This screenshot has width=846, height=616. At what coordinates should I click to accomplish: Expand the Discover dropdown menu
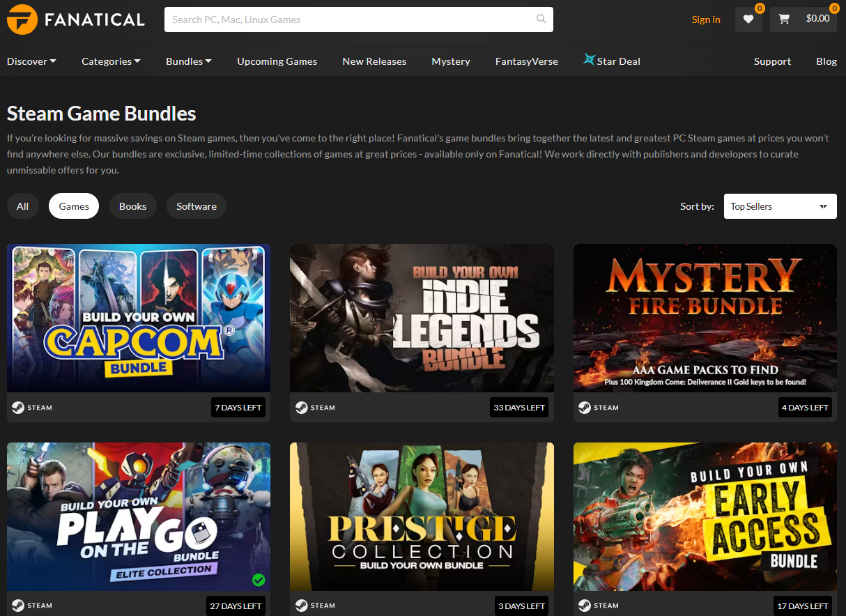click(31, 61)
